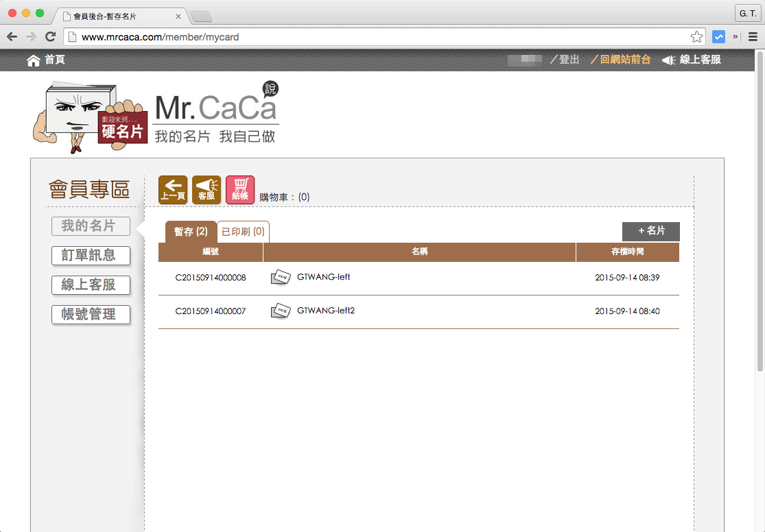765x532 pixels.
Task: Bookmark page with the star icon
Action: tap(696, 37)
